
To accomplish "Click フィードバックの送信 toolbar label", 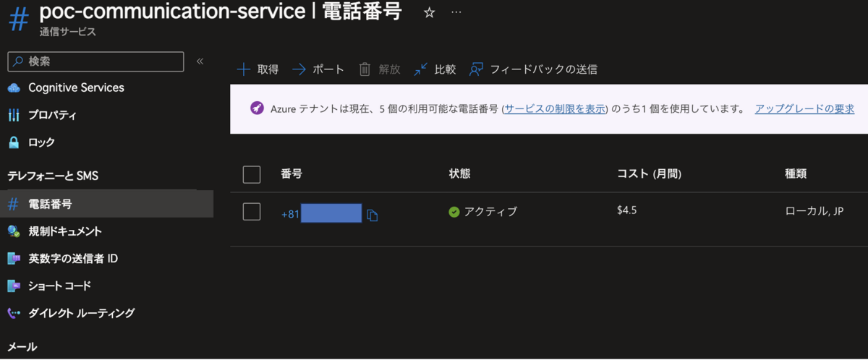I will click(x=543, y=69).
